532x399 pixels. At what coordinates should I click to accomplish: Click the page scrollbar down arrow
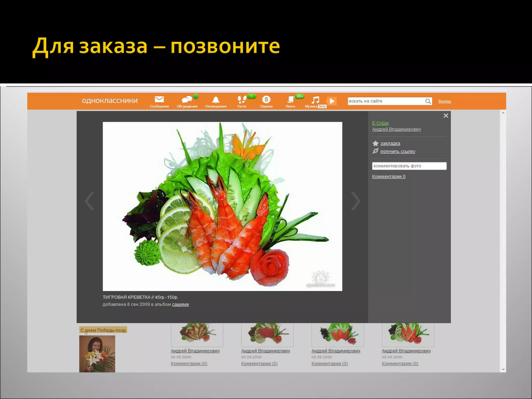point(503,369)
